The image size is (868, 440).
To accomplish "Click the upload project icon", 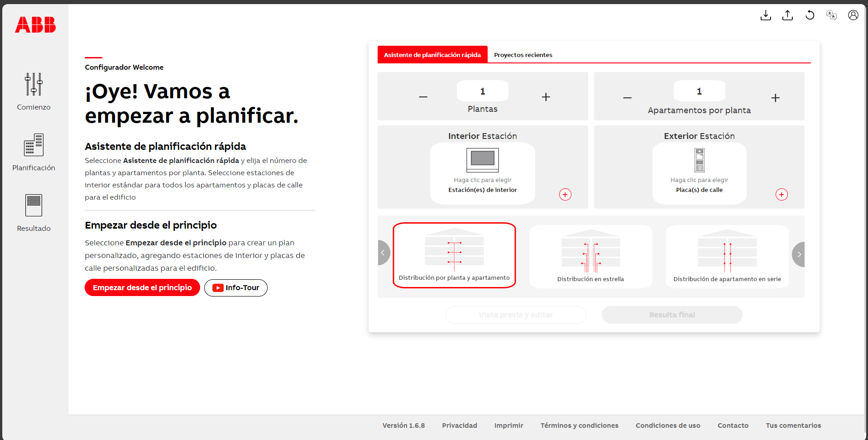I will tap(787, 15).
